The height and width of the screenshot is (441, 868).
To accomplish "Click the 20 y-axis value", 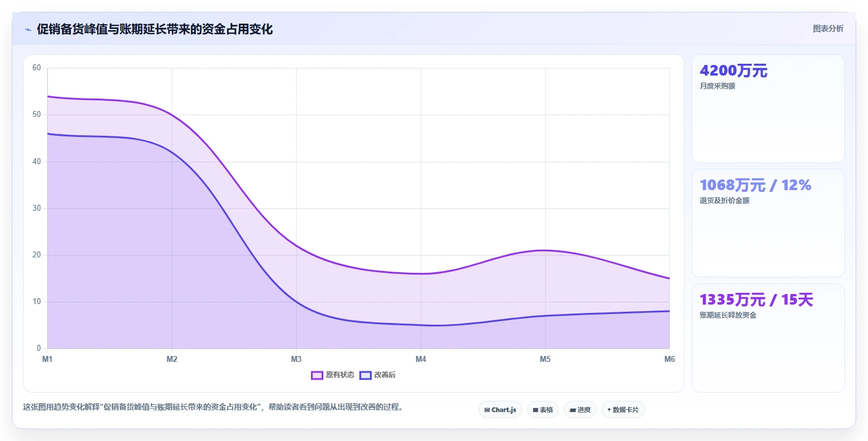I will pyautogui.click(x=37, y=255).
